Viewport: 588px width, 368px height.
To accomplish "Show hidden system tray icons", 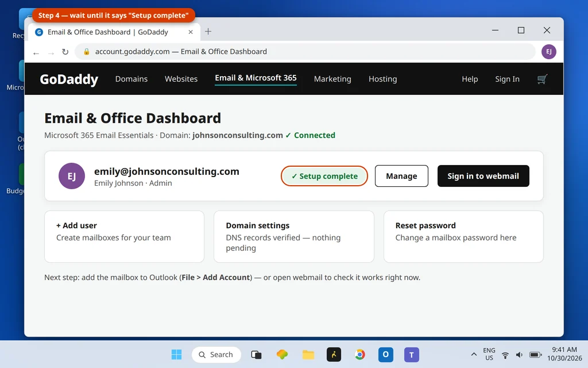I will pos(474,354).
